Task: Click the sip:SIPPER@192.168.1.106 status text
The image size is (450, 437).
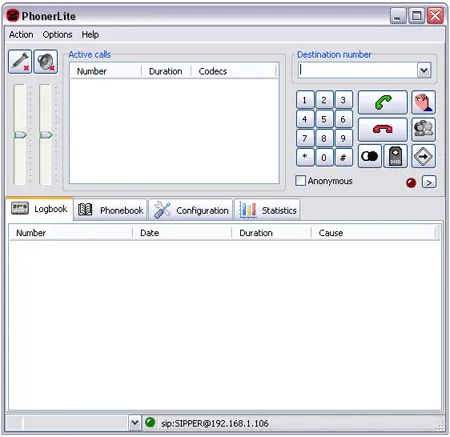Action: [215, 424]
